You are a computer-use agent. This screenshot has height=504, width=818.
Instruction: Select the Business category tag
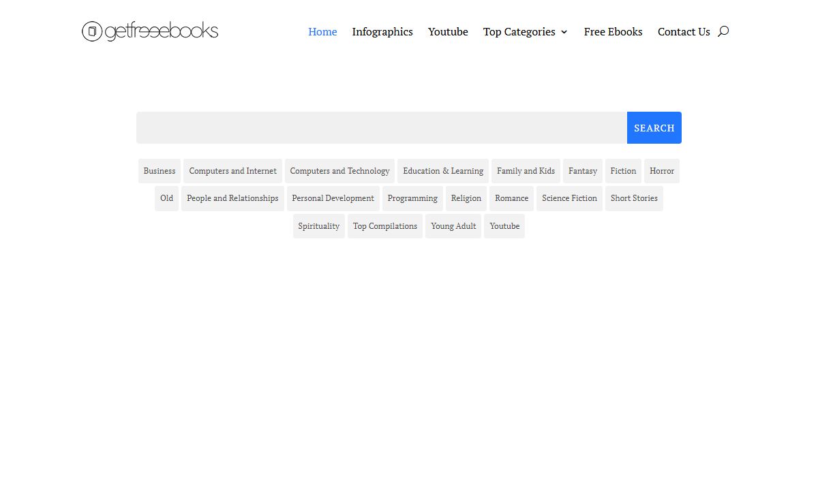(x=160, y=171)
